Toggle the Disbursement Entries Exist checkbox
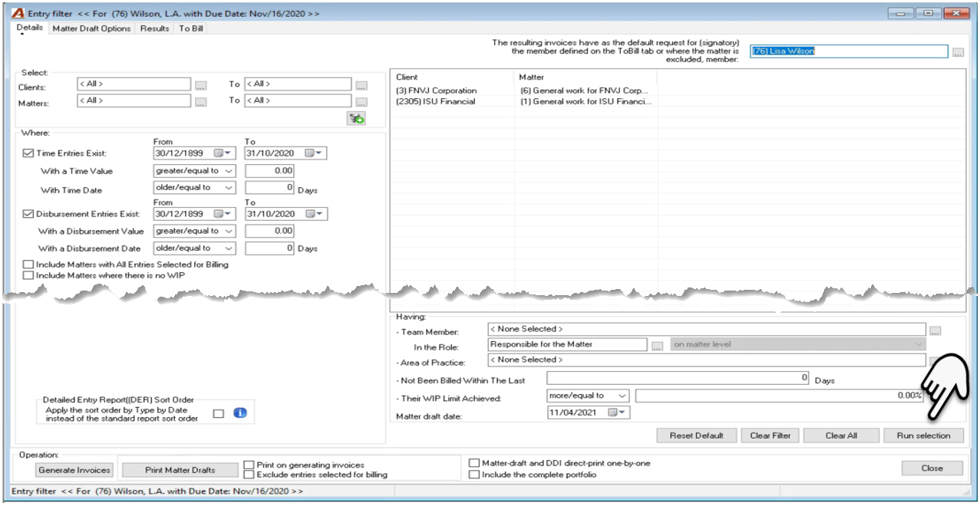 tap(28, 215)
